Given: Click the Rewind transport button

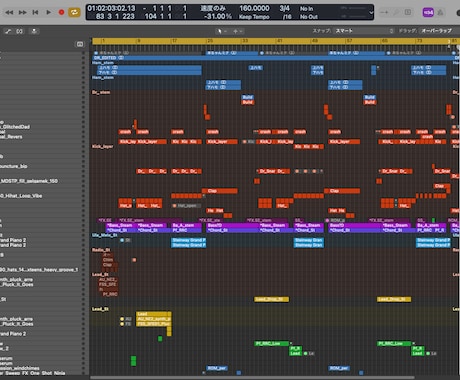Looking at the screenshot, I should coord(9,12).
